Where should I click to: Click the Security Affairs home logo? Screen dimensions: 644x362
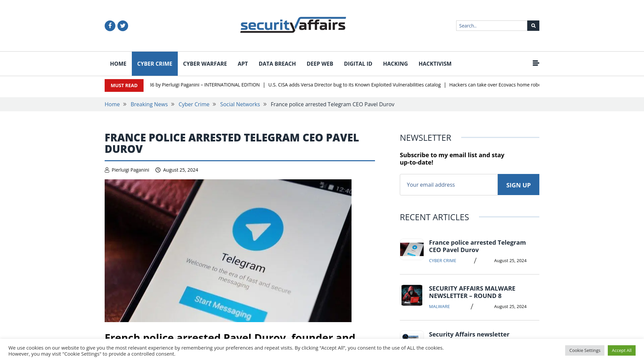293,24
